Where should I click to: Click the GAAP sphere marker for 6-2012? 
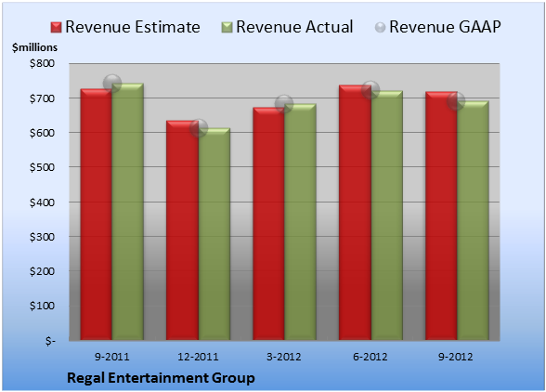(370, 90)
